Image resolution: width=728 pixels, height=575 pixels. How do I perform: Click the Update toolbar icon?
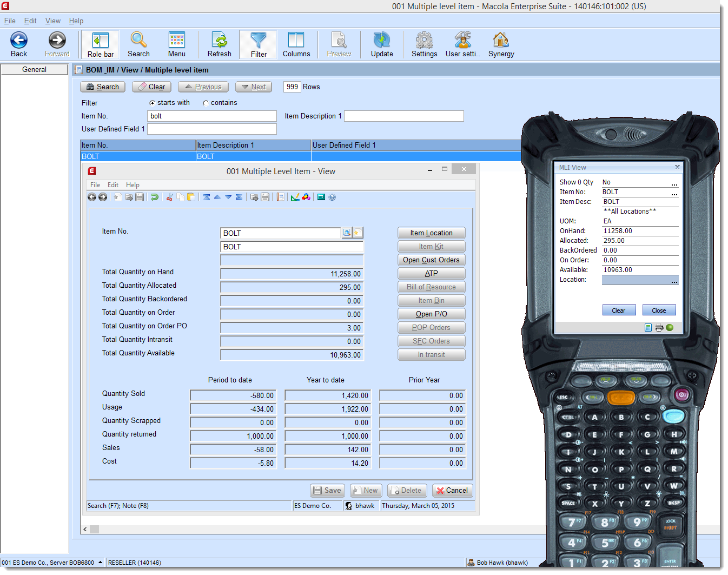pos(382,44)
